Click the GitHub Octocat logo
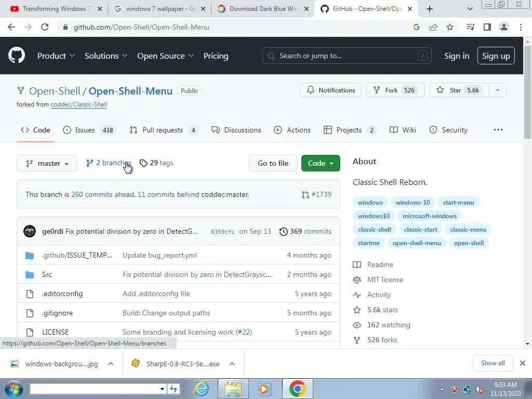Viewport: 532px width, 399px height. [x=16, y=56]
